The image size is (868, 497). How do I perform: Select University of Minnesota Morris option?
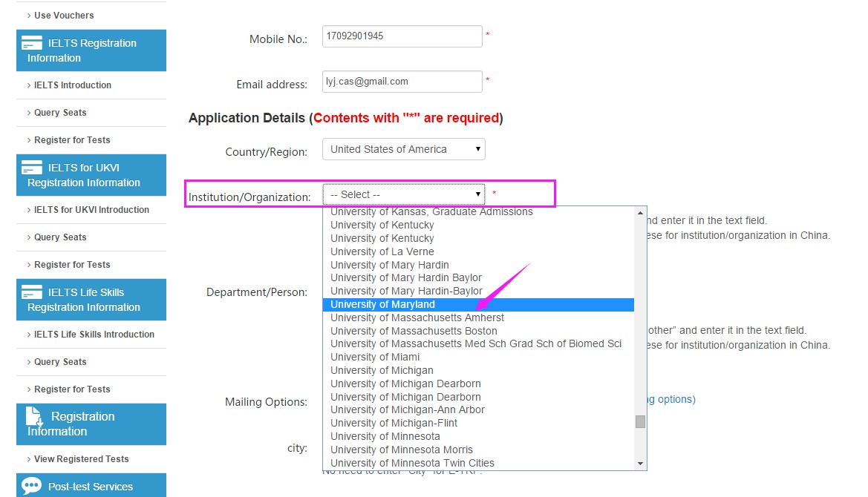(x=478, y=450)
